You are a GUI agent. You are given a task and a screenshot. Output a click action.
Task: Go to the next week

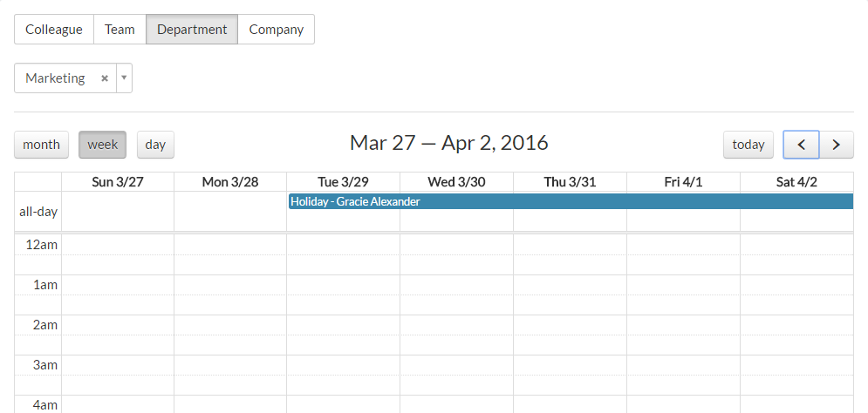coord(837,145)
